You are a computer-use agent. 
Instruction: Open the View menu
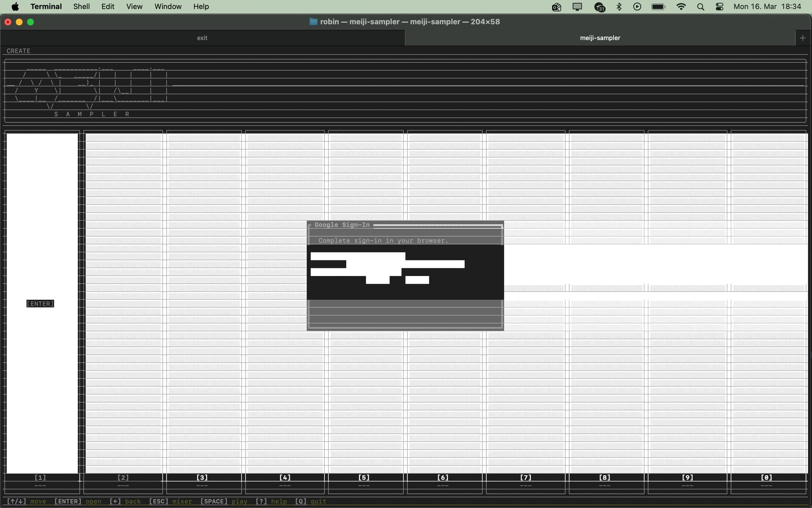[134, 6]
